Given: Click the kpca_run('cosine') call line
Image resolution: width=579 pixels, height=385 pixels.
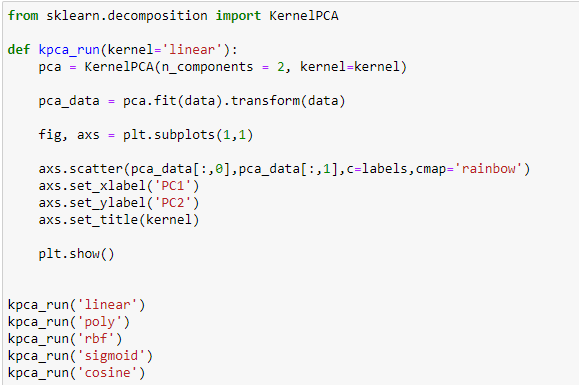Looking at the screenshot, I should point(76,373).
